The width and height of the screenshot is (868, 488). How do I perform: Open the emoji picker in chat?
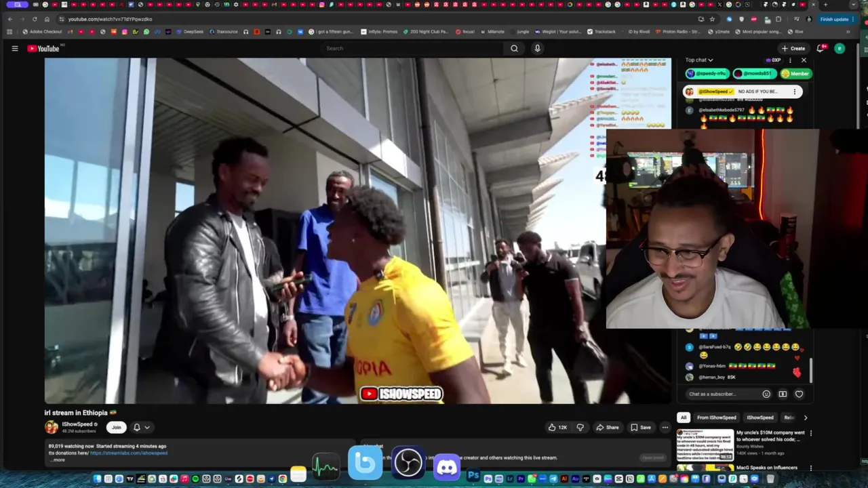click(766, 394)
